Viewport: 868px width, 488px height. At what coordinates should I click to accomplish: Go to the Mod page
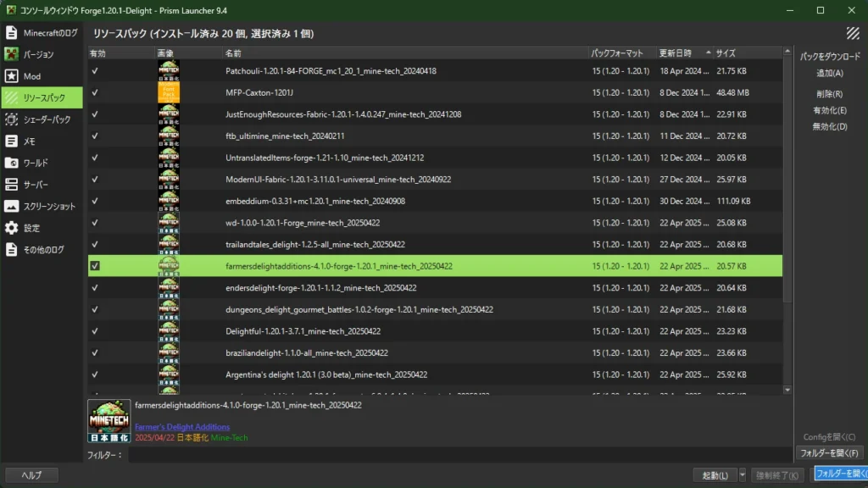click(x=42, y=75)
